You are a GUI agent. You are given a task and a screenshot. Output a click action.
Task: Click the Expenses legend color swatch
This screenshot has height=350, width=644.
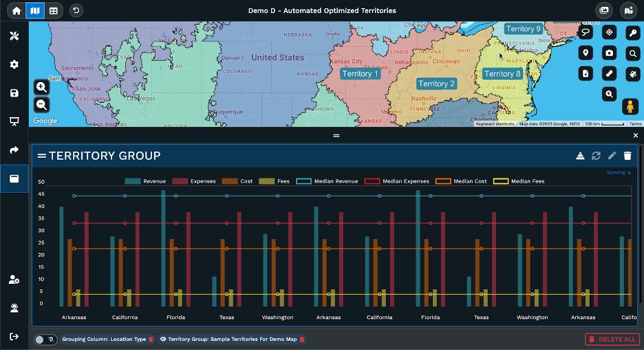pyautogui.click(x=179, y=181)
